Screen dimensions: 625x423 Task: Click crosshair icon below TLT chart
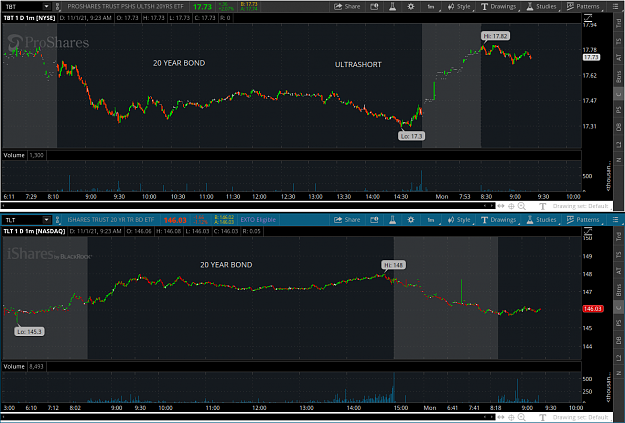pyautogui.click(x=511, y=417)
